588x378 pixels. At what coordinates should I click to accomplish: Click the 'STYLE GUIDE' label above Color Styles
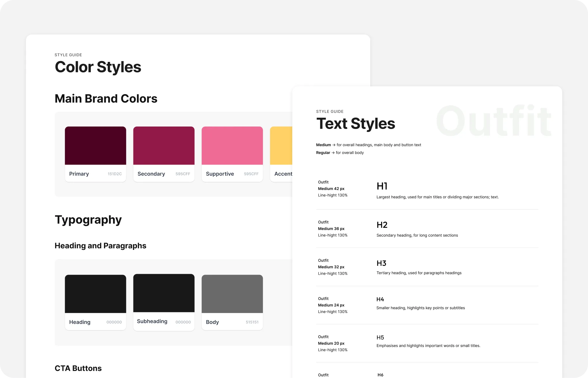tap(68, 55)
